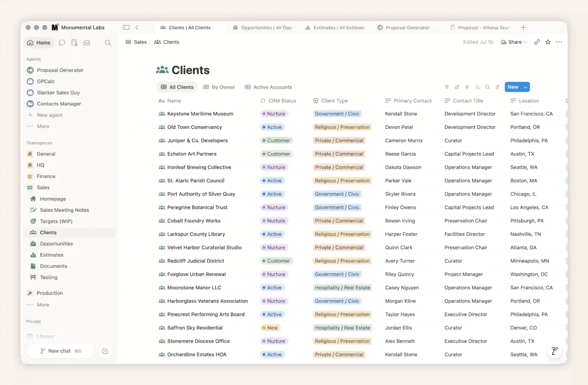Click Location cell Nashville, TN
The width and height of the screenshot is (588, 385).
click(x=526, y=234)
